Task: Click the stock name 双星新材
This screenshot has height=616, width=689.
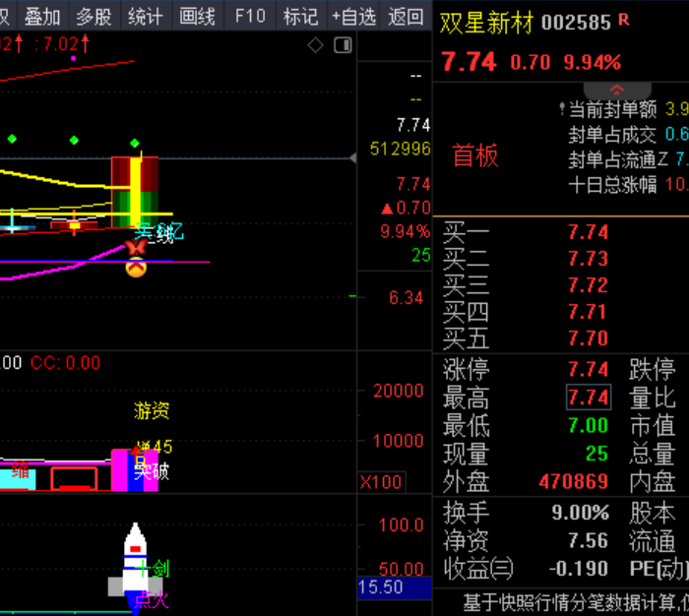Action: tap(487, 23)
